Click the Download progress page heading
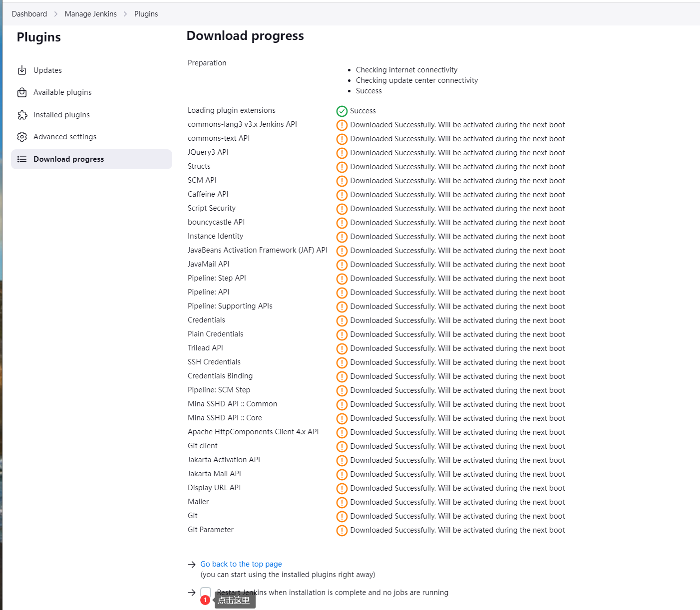The image size is (700, 610). 245,36
